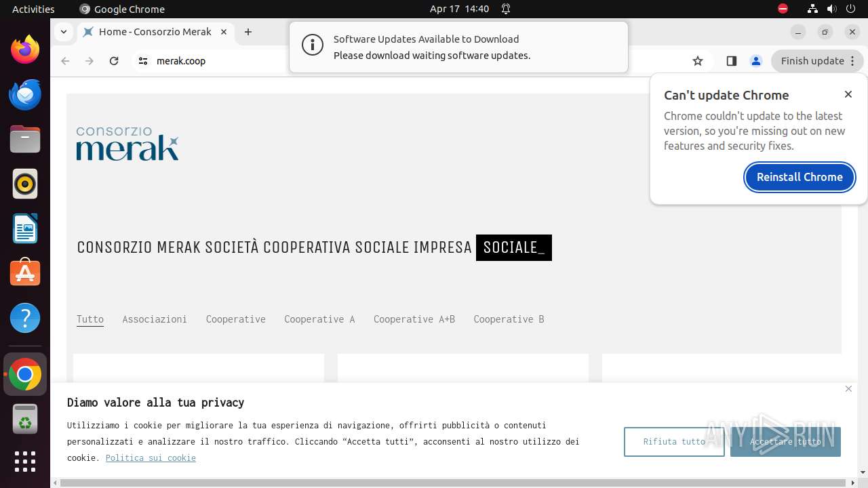
Task: Launch Thunderbird mail from the dock
Action: click(25, 95)
